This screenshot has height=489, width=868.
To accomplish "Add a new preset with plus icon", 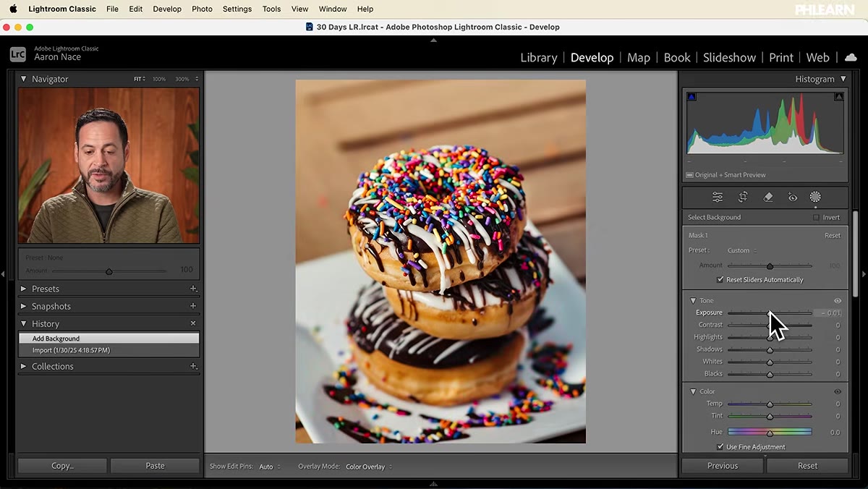I will coord(193,289).
